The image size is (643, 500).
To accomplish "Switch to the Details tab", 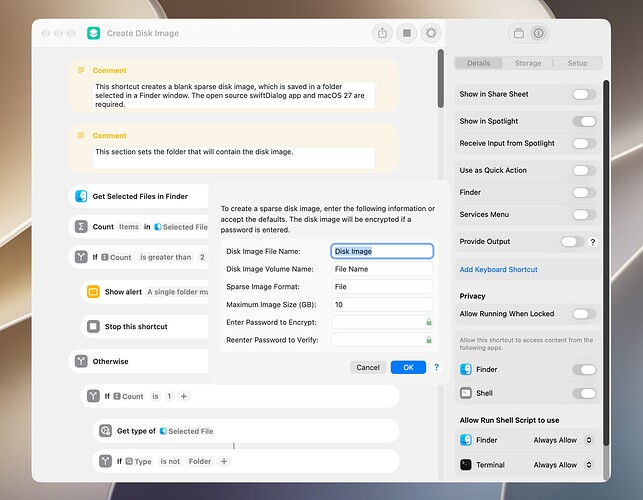I will [x=479, y=63].
